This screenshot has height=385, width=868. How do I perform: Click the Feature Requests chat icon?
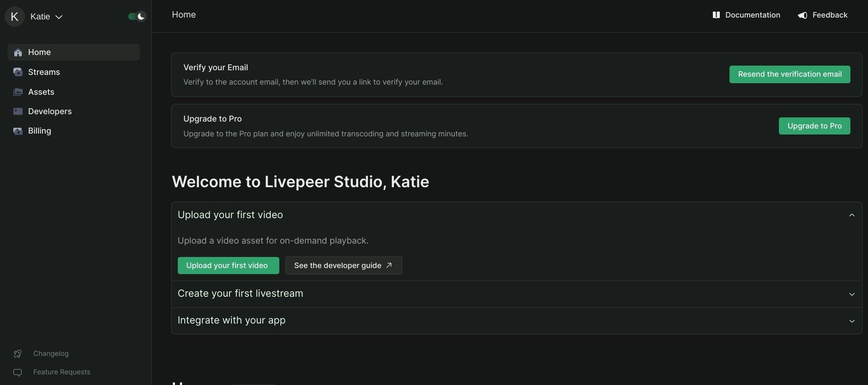(x=18, y=373)
